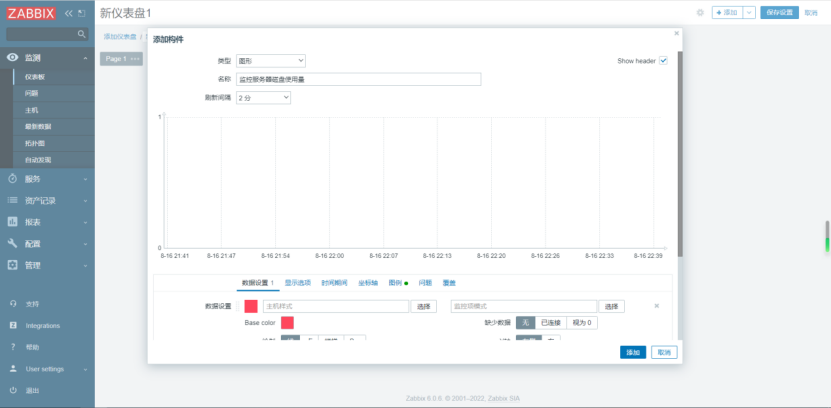Expand the 配置 menu chevron
831x408 pixels.
point(85,244)
